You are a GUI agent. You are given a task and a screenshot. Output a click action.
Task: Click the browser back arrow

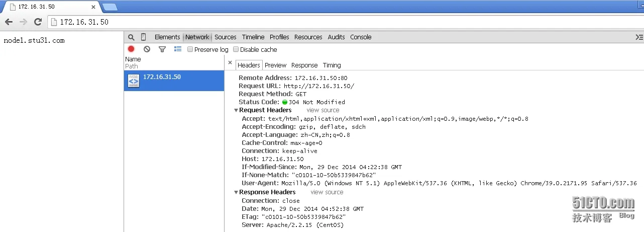(x=9, y=22)
